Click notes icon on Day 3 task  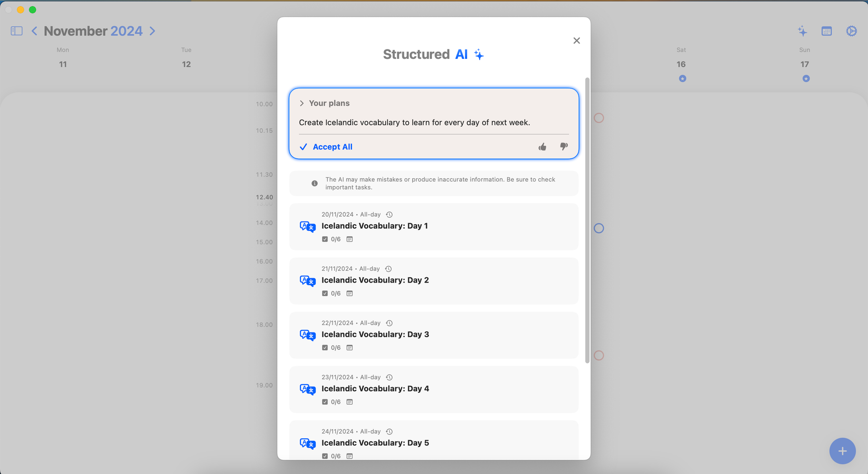pos(350,348)
